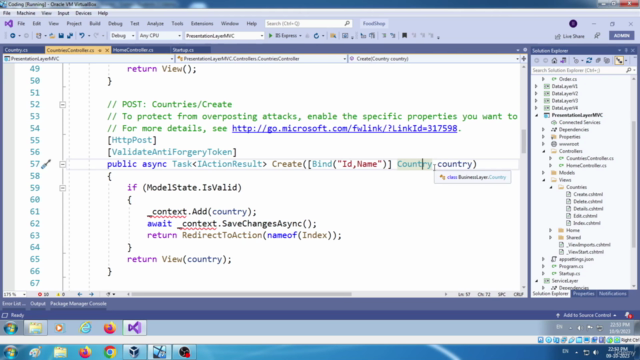Open the Extensions menu
The height and width of the screenshot is (360, 640).
(202, 24)
